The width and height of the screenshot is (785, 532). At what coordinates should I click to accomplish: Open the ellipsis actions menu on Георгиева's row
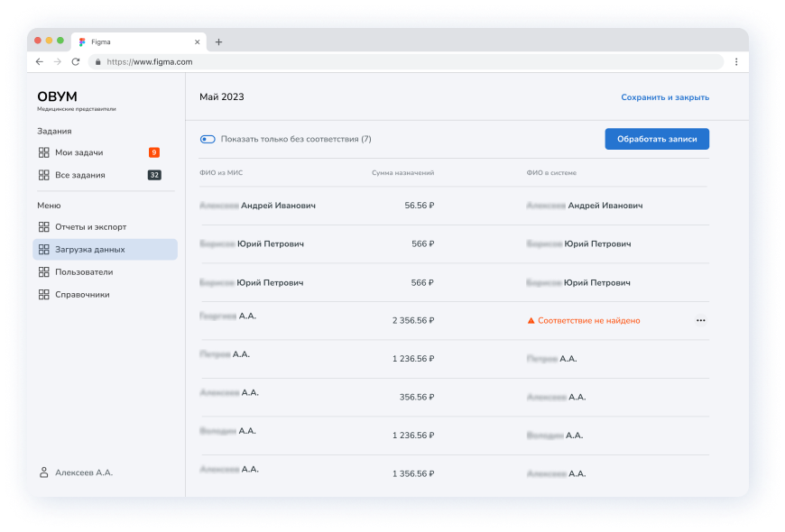click(x=701, y=320)
